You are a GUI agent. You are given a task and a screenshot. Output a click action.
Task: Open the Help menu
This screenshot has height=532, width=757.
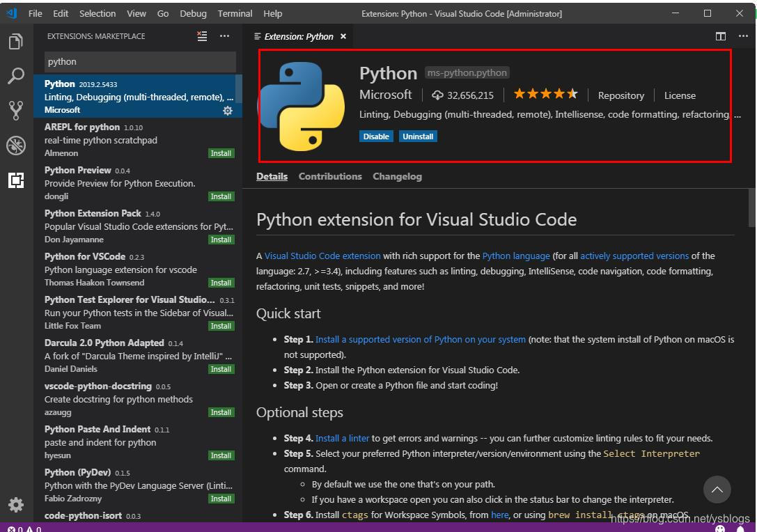point(272,13)
